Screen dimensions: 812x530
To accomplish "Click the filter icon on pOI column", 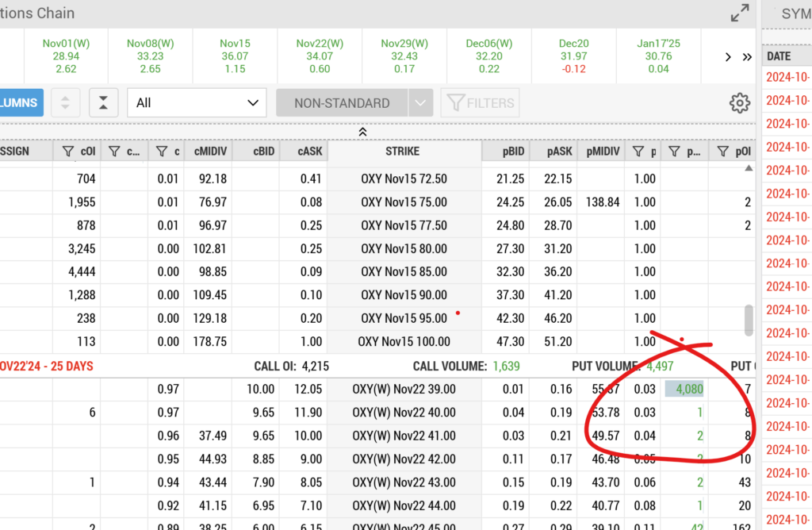I will click(722, 152).
